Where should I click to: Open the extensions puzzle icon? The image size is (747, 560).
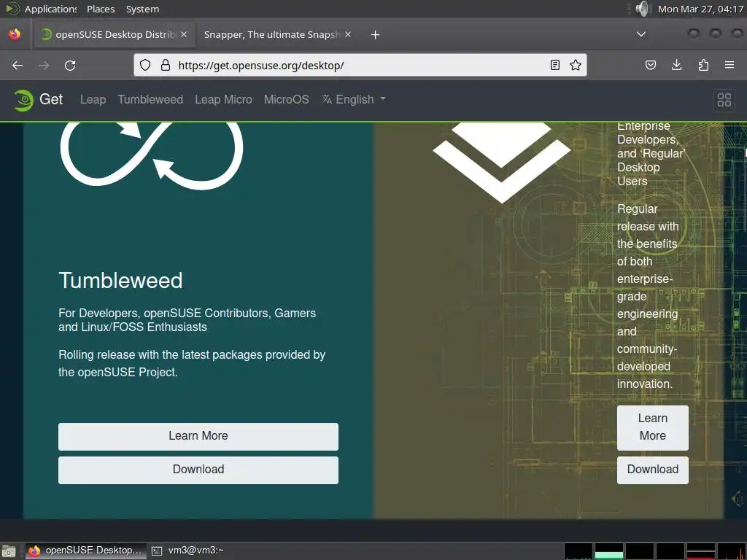tap(703, 65)
